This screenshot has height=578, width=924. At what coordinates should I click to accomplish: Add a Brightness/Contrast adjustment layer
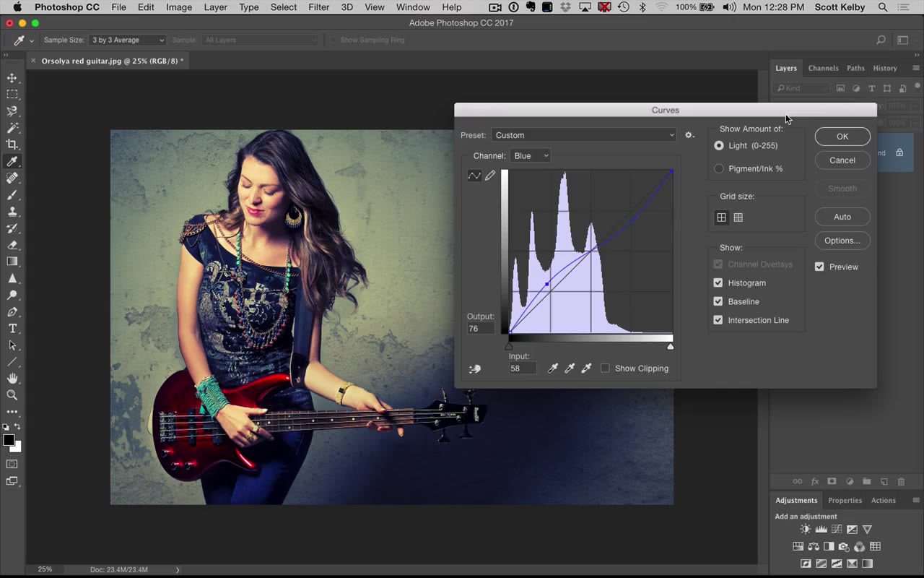(805, 529)
